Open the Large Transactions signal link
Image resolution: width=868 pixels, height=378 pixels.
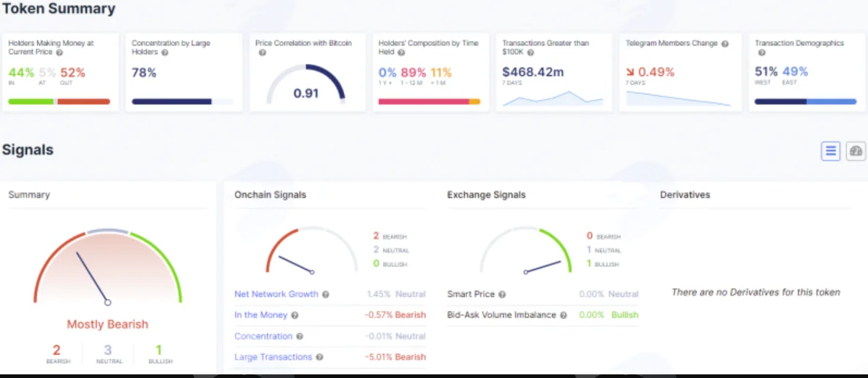point(274,357)
